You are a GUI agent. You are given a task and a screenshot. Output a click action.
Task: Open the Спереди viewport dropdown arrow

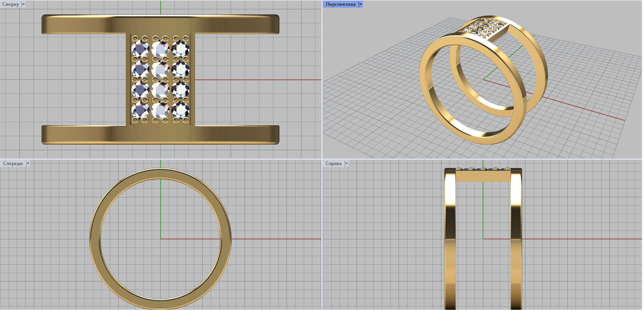click(28, 164)
